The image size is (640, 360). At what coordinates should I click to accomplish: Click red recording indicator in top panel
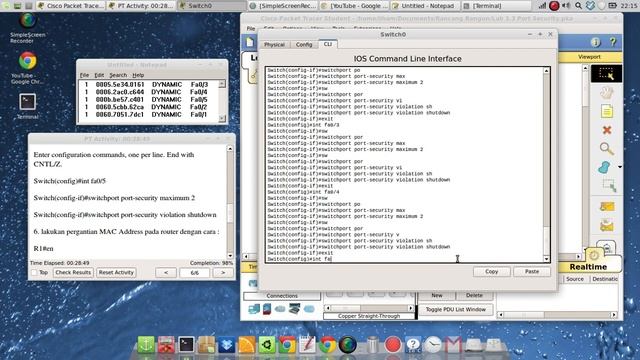(554, 6)
